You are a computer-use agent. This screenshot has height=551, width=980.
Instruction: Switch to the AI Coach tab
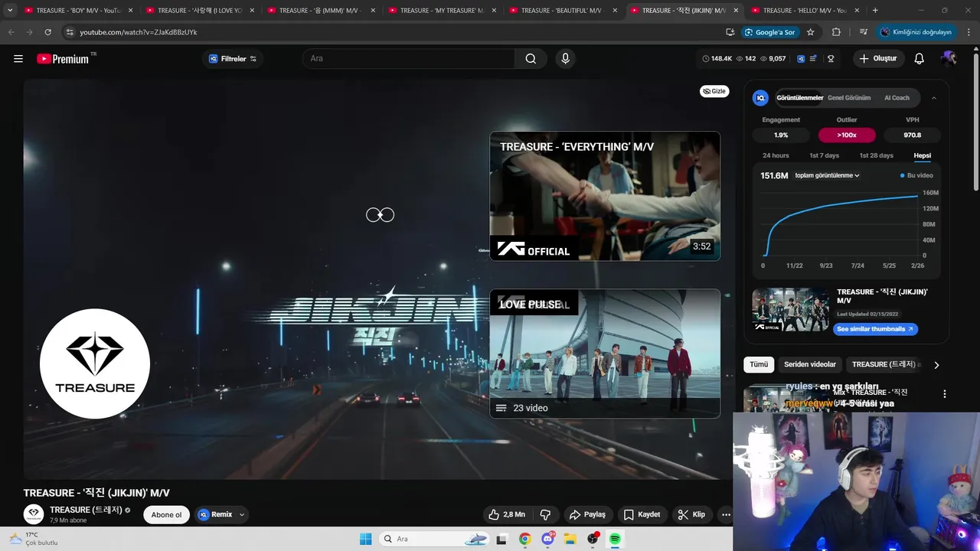897,98
